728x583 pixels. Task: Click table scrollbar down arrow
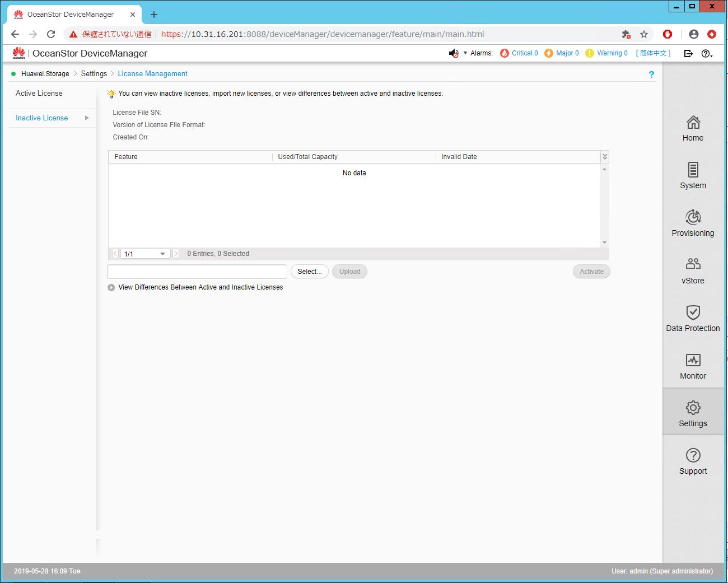click(x=605, y=242)
